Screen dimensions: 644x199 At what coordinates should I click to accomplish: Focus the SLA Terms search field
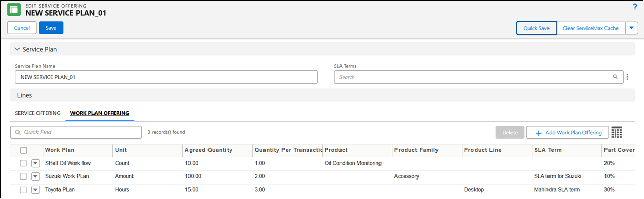479,77
